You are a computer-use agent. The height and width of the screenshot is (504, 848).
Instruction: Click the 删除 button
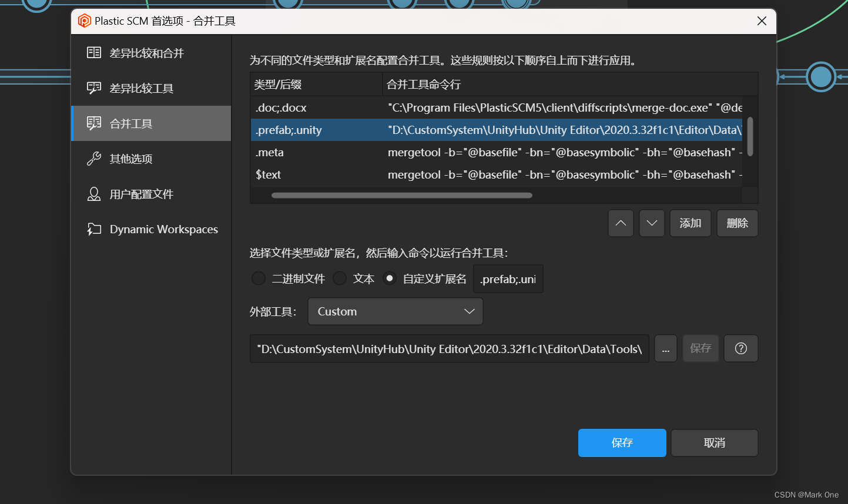(738, 223)
